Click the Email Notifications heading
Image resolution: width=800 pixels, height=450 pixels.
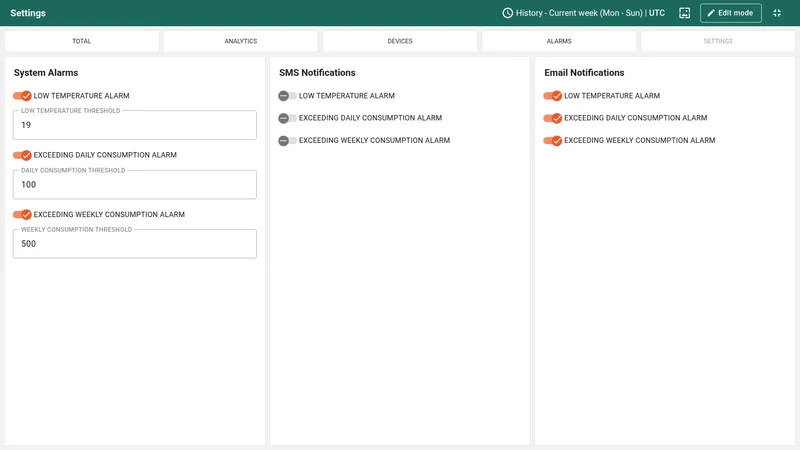point(584,72)
